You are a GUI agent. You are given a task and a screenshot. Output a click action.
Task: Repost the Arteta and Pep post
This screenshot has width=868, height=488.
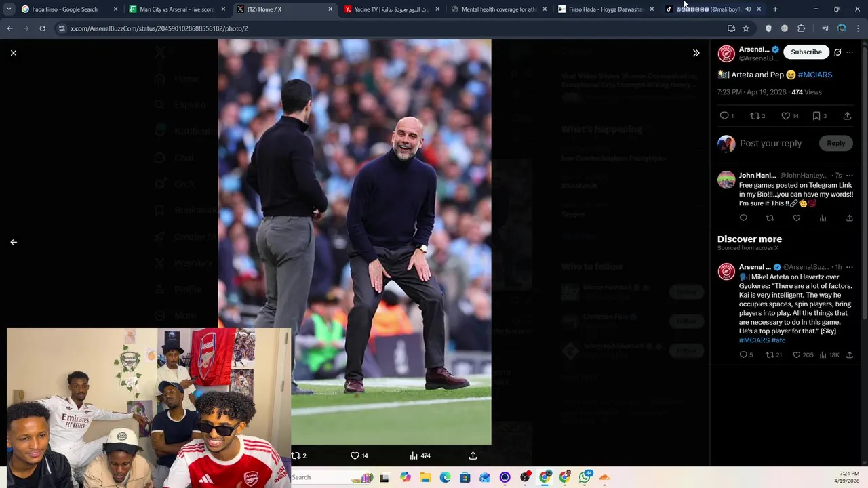point(754,116)
